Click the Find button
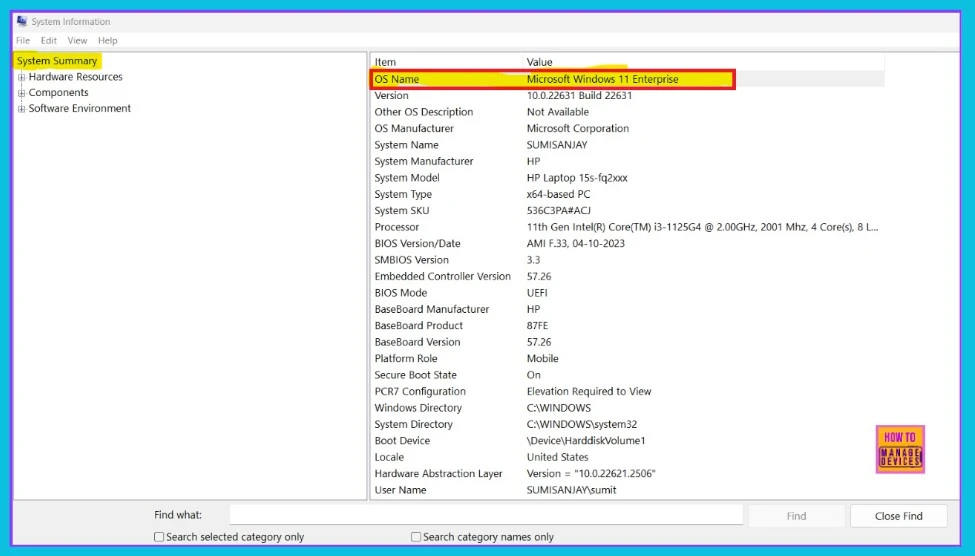The image size is (975, 556). pyautogui.click(x=796, y=516)
